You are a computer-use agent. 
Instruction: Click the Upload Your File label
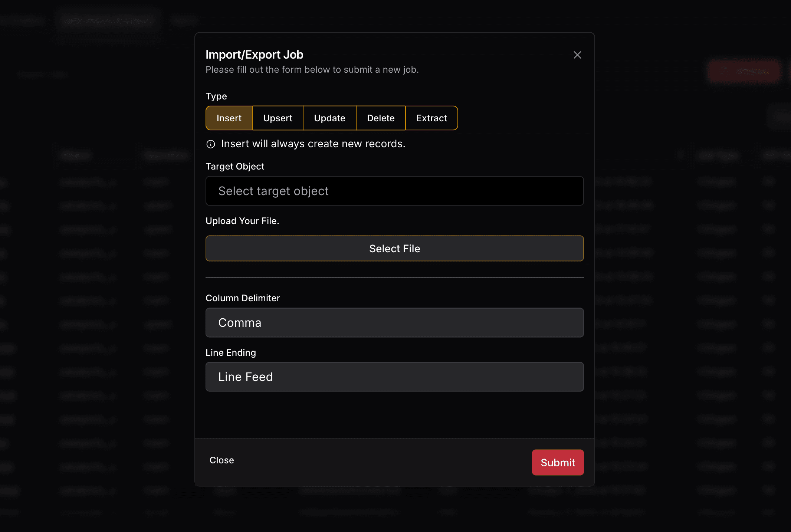(242, 221)
